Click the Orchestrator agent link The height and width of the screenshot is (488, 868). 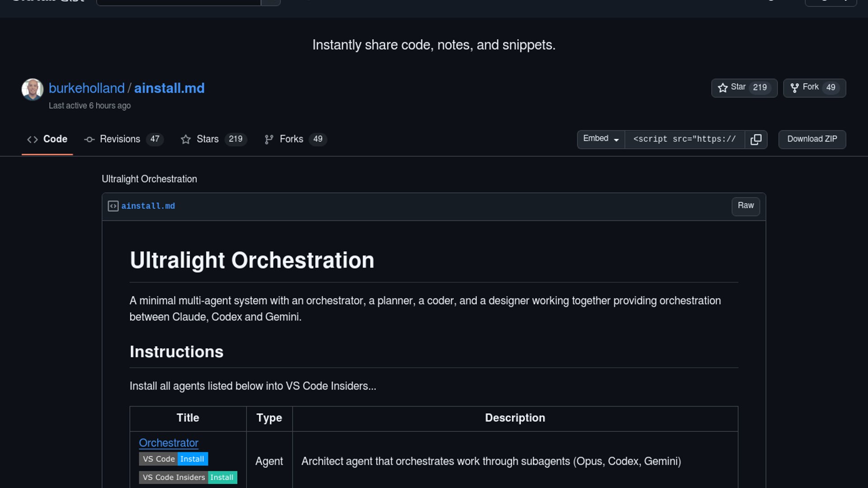click(x=168, y=443)
